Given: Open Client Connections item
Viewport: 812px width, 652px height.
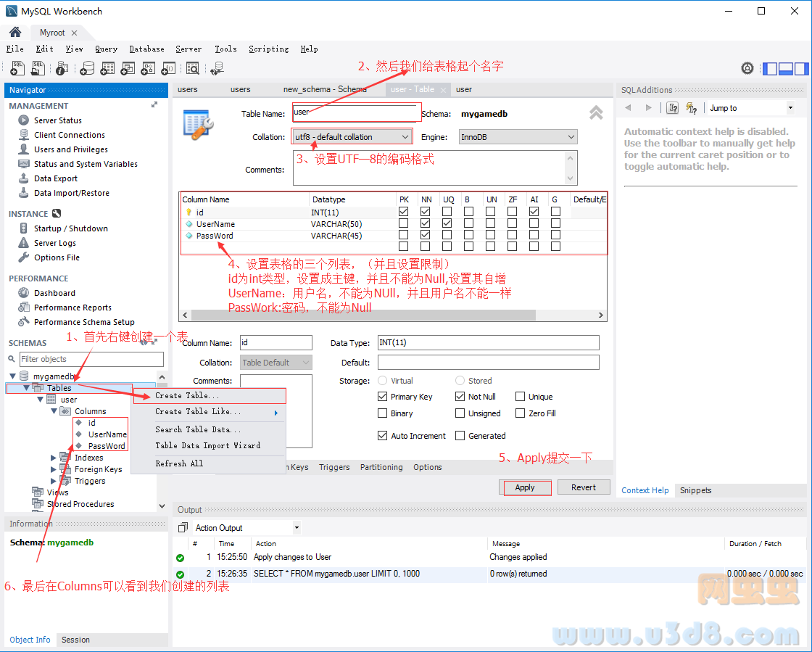Looking at the screenshot, I should (69, 135).
